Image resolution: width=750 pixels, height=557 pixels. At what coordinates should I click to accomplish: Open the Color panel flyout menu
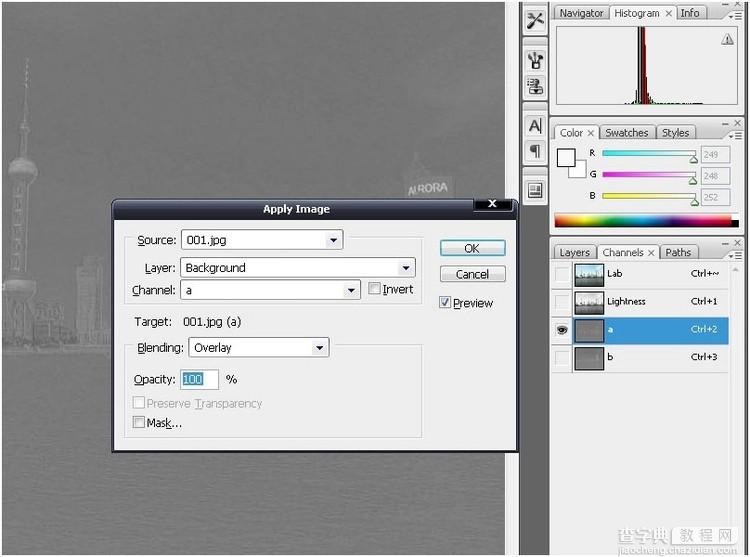coord(735,135)
